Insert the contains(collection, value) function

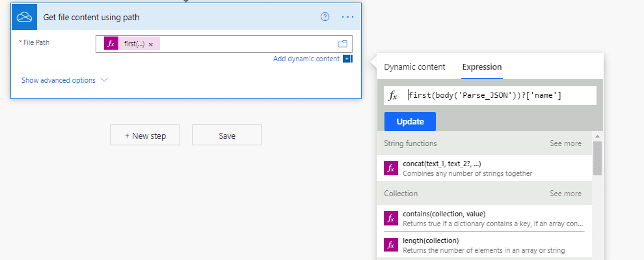485,218
